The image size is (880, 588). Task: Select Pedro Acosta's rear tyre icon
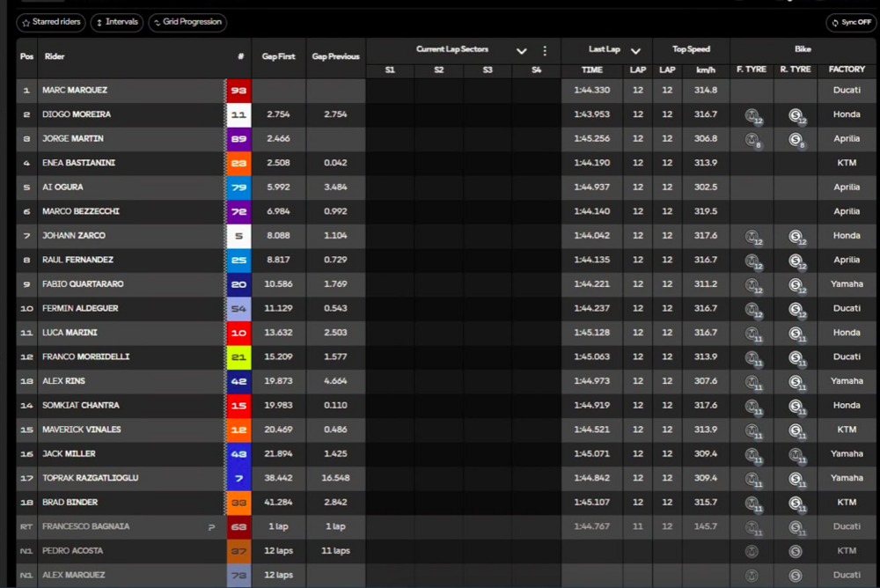[796, 552]
